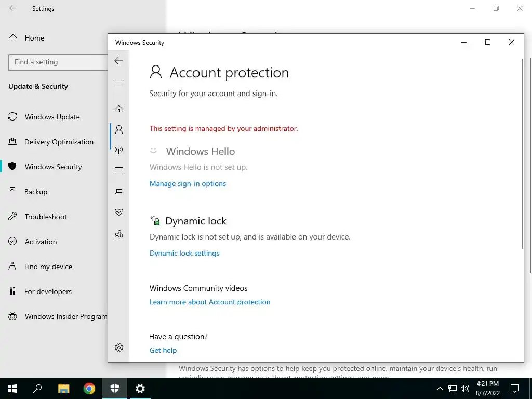Open Device security laptop sidebar icon
Viewport: 532px width, 399px height.
tap(119, 192)
